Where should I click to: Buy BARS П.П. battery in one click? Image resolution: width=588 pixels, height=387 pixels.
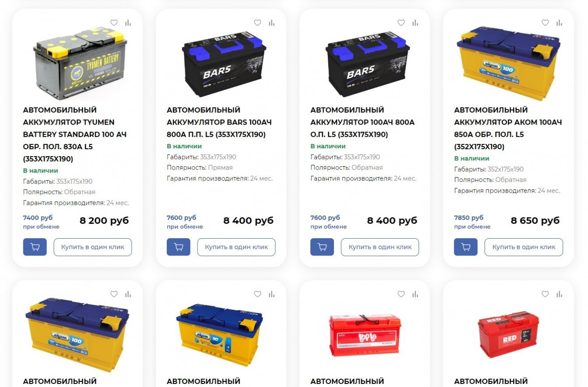pos(237,247)
